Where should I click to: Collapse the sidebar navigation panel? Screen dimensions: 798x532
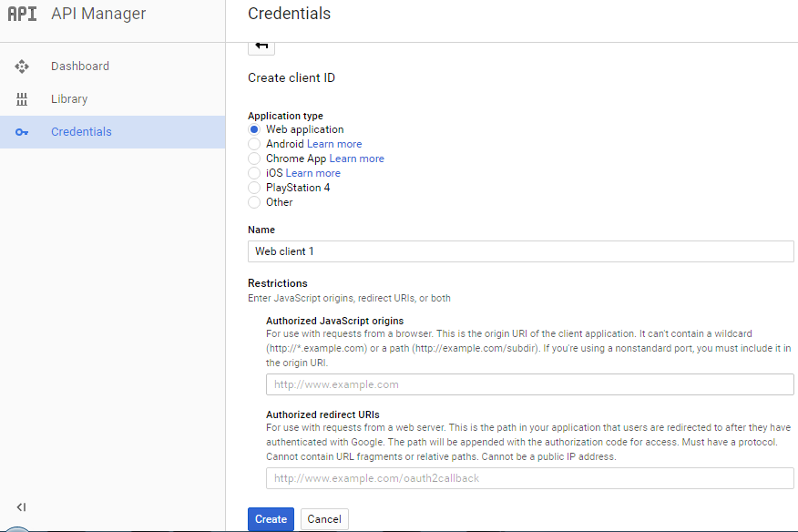click(21, 507)
